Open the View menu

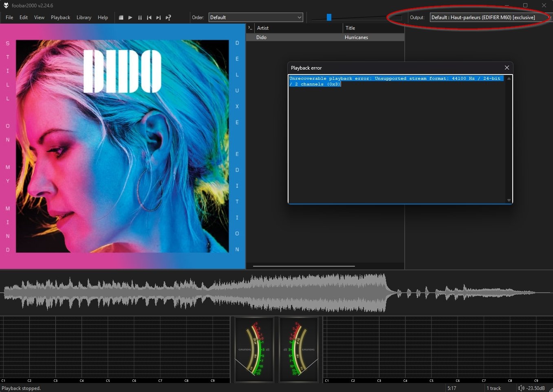39,18
